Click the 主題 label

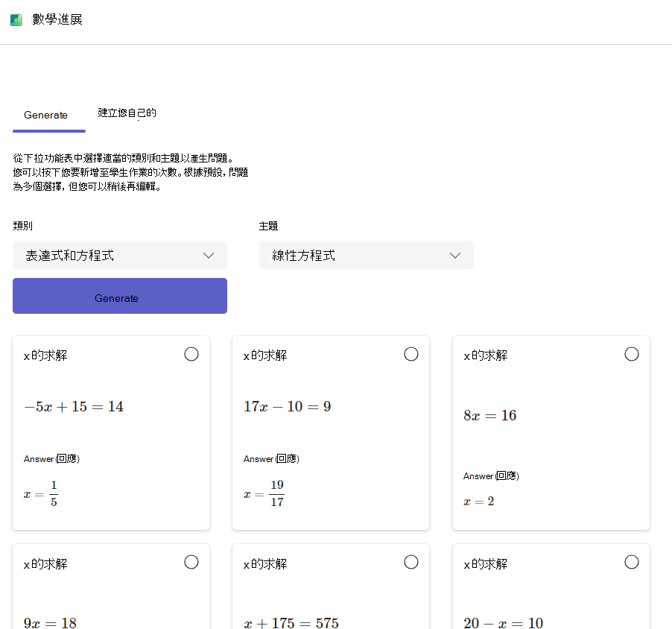pos(268,226)
